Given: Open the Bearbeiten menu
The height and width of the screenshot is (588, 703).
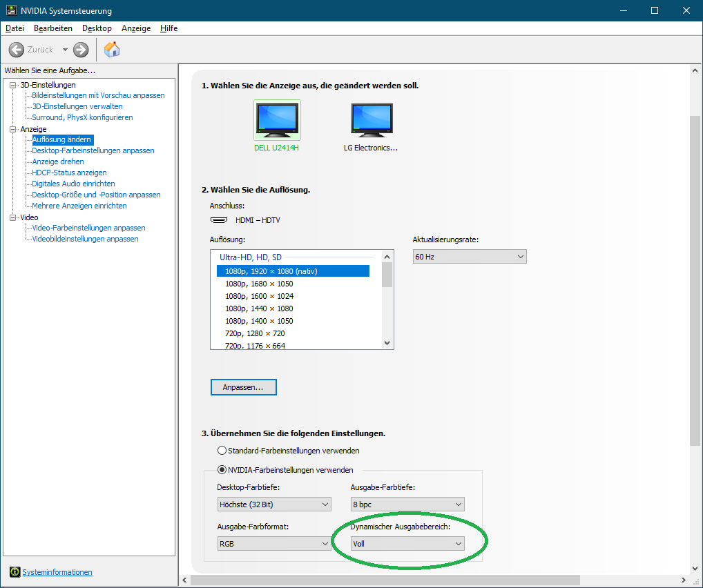Looking at the screenshot, I should [x=53, y=28].
